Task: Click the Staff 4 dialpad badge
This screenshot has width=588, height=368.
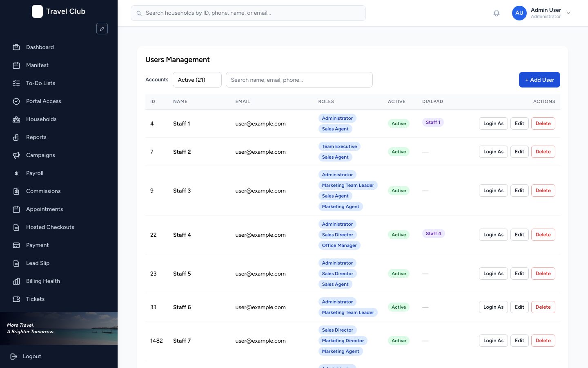Action: pyautogui.click(x=434, y=233)
